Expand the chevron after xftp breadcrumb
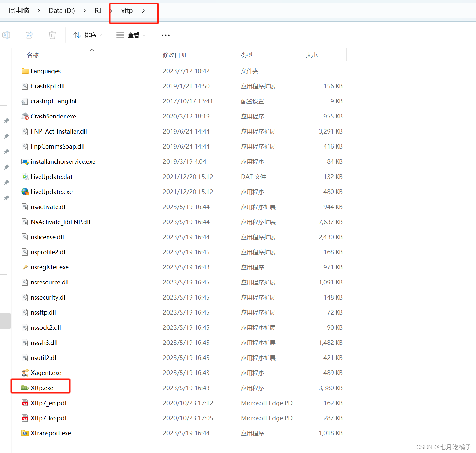The image size is (476, 453). tap(143, 11)
